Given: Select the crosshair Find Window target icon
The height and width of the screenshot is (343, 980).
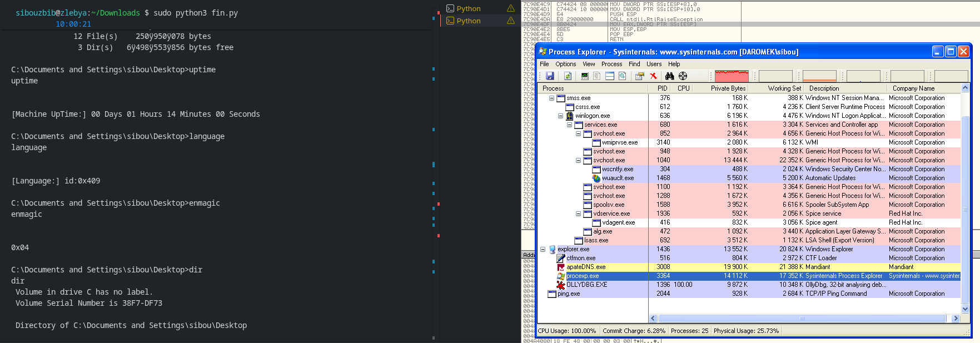Looking at the screenshot, I should pyautogui.click(x=683, y=76).
